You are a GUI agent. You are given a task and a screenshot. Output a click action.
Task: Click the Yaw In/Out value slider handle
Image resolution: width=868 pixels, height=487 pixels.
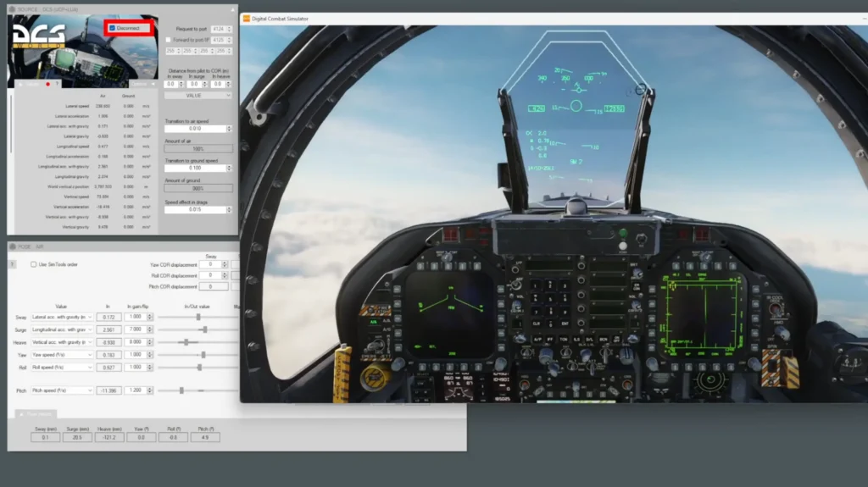[x=203, y=355]
